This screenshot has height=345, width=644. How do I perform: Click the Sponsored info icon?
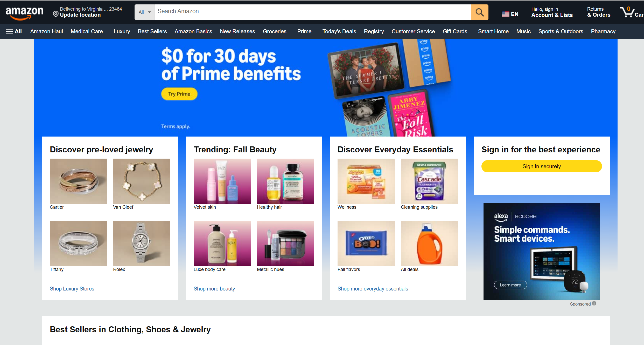click(x=594, y=303)
